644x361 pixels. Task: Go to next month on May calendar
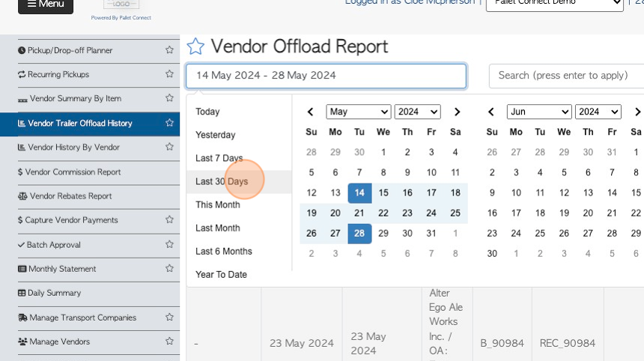coord(457,112)
